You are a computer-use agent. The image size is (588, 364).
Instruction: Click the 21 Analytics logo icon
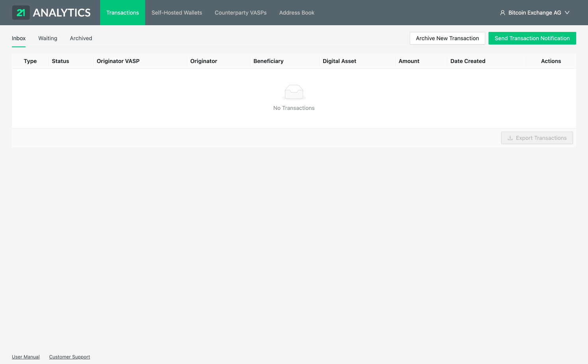click(x=21, y=13)
